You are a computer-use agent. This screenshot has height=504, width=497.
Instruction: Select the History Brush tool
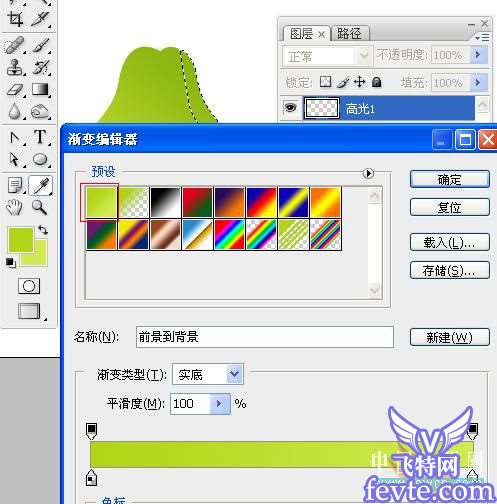click(x=40, y=67)
